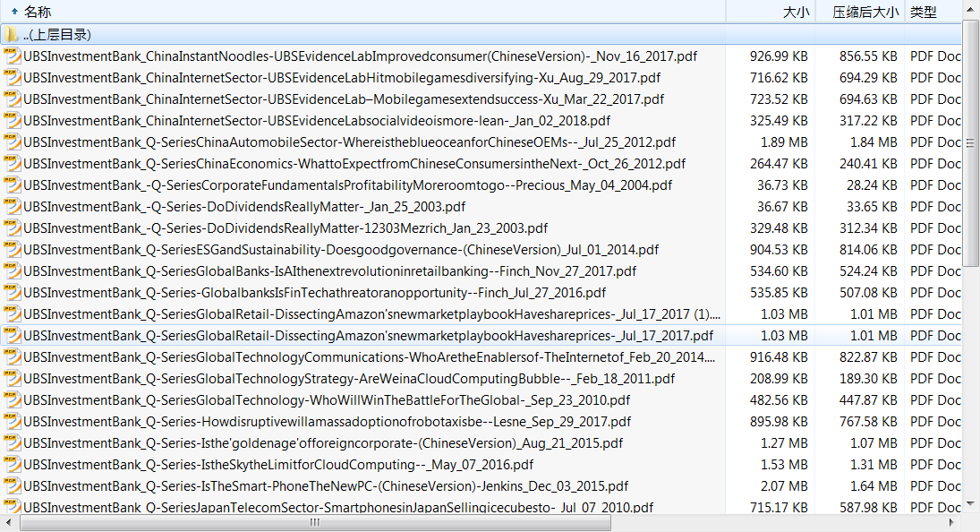Click compressed size value 240.41 KB
The width and height of the screenshot is (980, 532).
click(868, 164)
